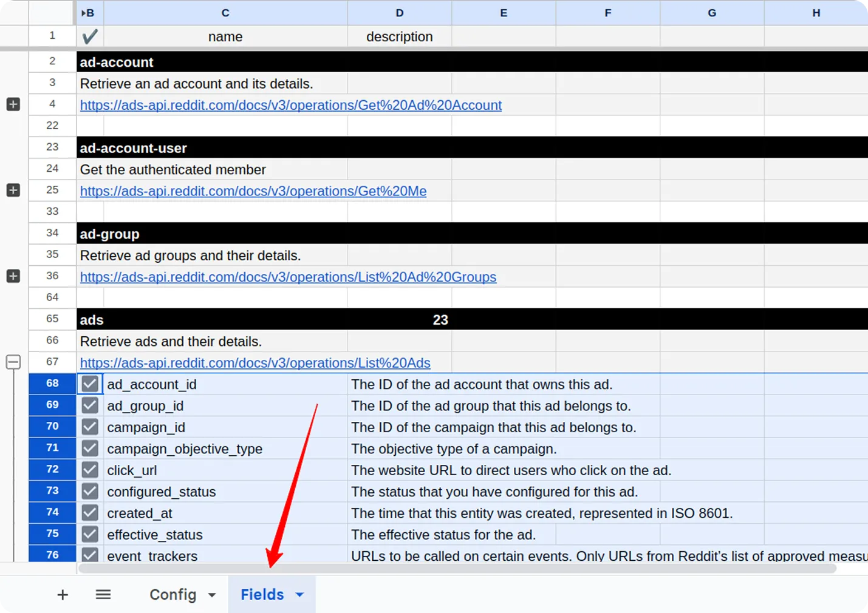Click the add new sheet plus icon

[x=63, y=594]
